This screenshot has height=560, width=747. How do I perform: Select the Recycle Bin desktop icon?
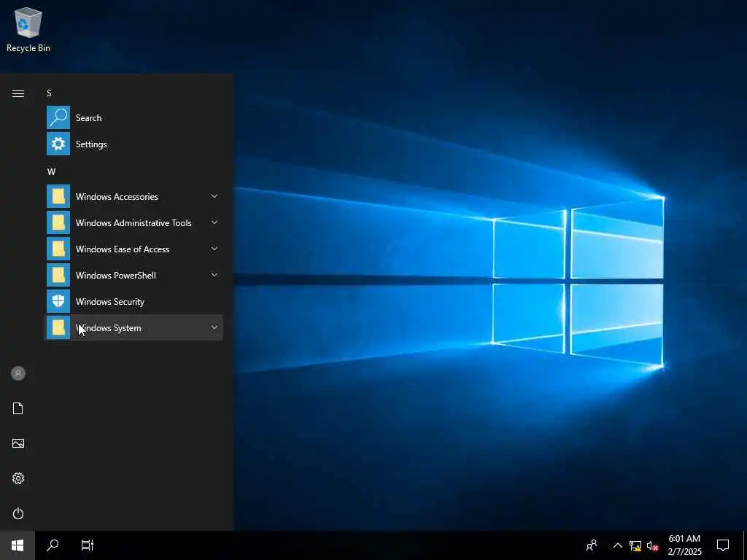(28, 29)
